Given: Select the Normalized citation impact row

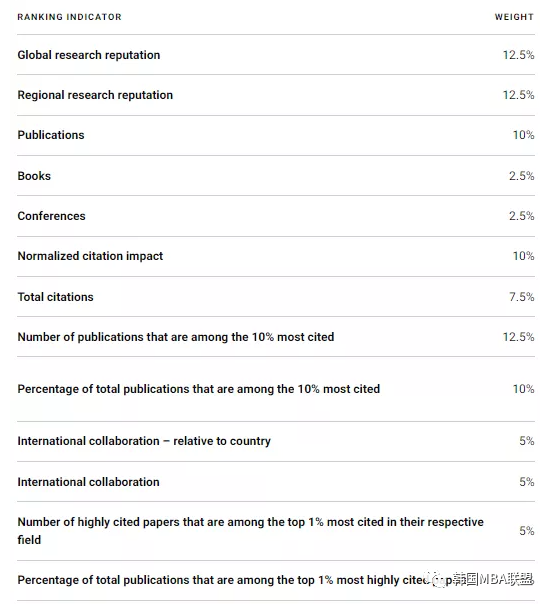Looking at the screenshot, I should pos(276,256).
